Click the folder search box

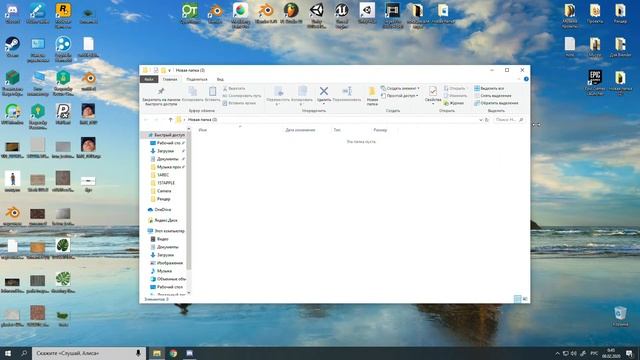coord(508,120)
